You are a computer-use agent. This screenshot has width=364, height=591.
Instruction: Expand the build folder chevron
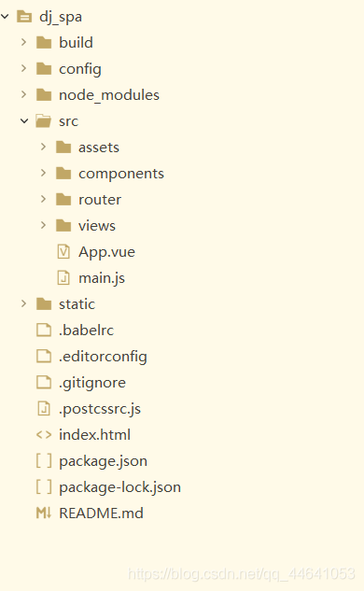(x=23, y=42)
